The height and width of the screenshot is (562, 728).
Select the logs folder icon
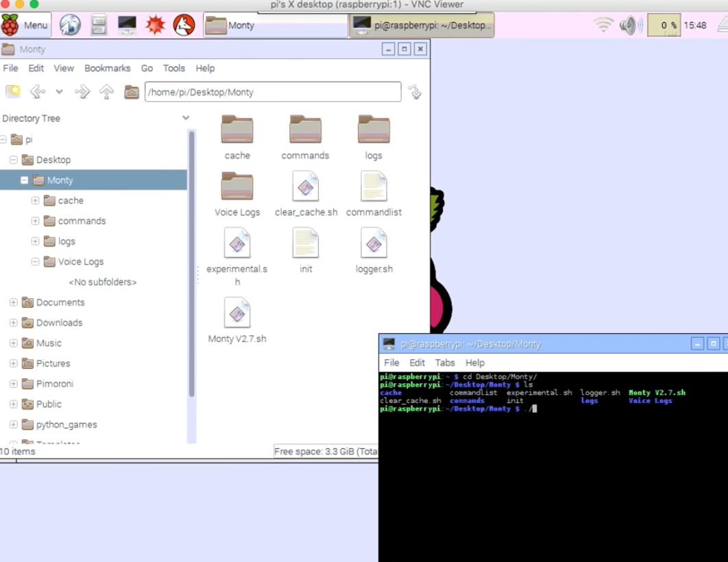click(374, 130)
